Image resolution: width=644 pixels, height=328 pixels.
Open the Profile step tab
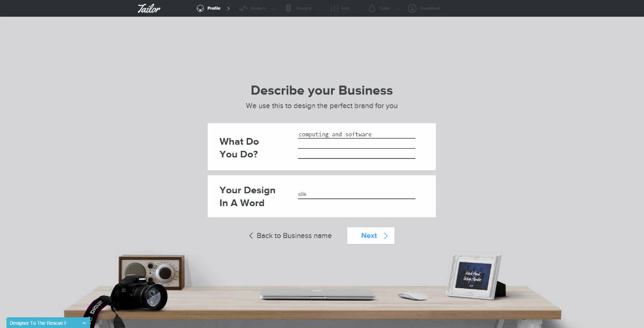pyautogui.click(x=214, y=8)
